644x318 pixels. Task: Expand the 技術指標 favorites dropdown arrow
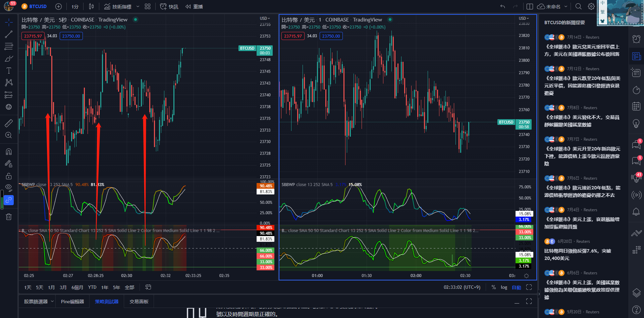[138, 6]
